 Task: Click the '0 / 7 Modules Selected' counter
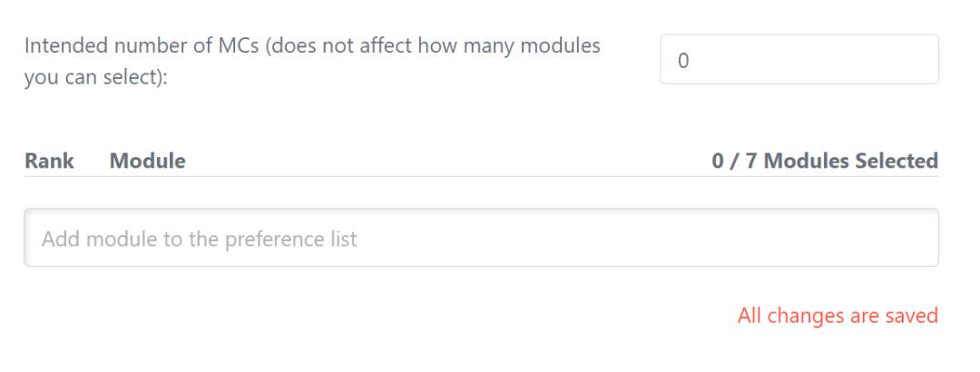(825, 162)
